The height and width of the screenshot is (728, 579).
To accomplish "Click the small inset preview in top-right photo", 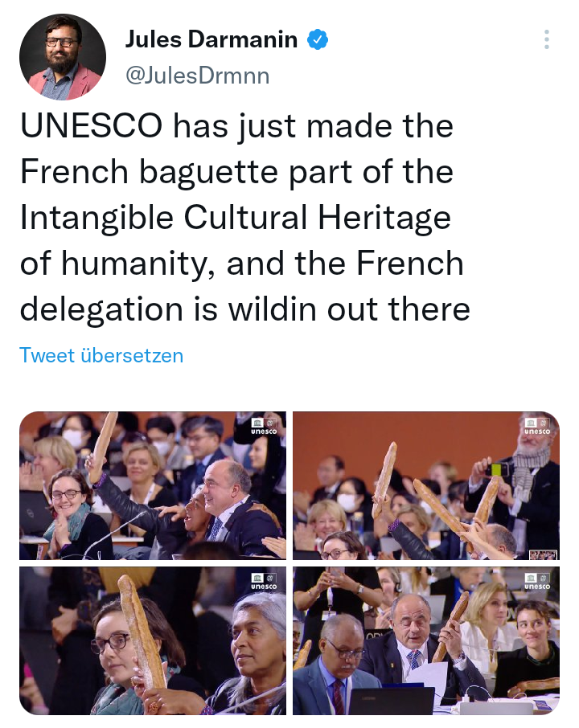I will click(x=544, y=554).
